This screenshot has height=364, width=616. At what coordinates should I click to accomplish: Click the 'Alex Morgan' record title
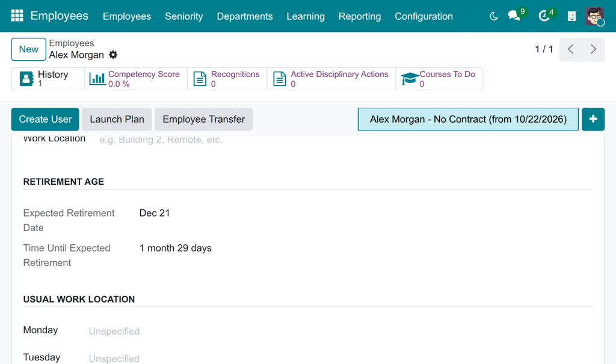pos(76,55)
